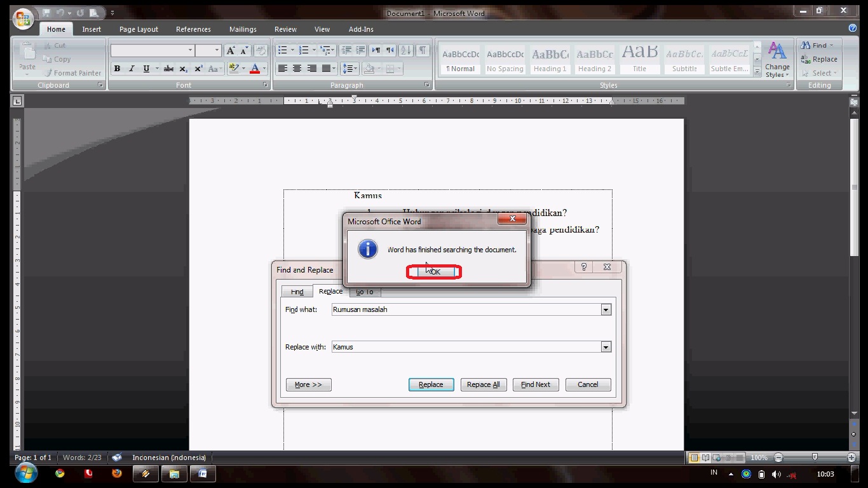This screenshot has height=488, width=868.
Task: Click Save icon in Quick Access Toolbar
Action: pyautogui.click(x=46, y=13)
